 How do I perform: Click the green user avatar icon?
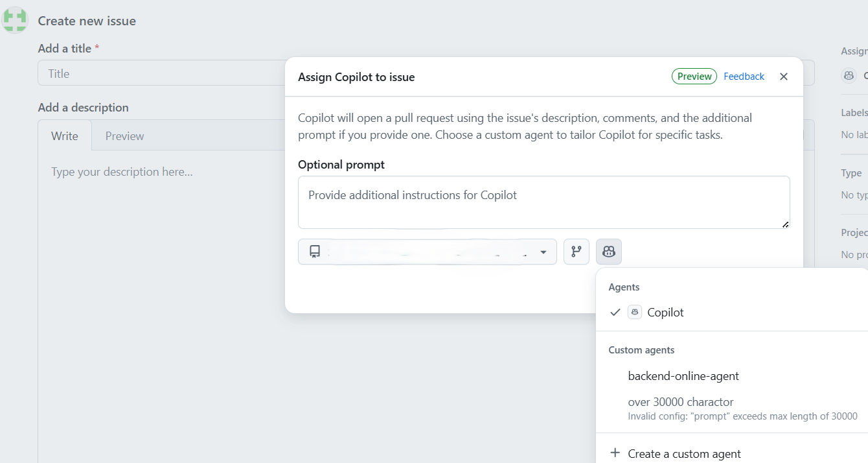pos(16,20)
